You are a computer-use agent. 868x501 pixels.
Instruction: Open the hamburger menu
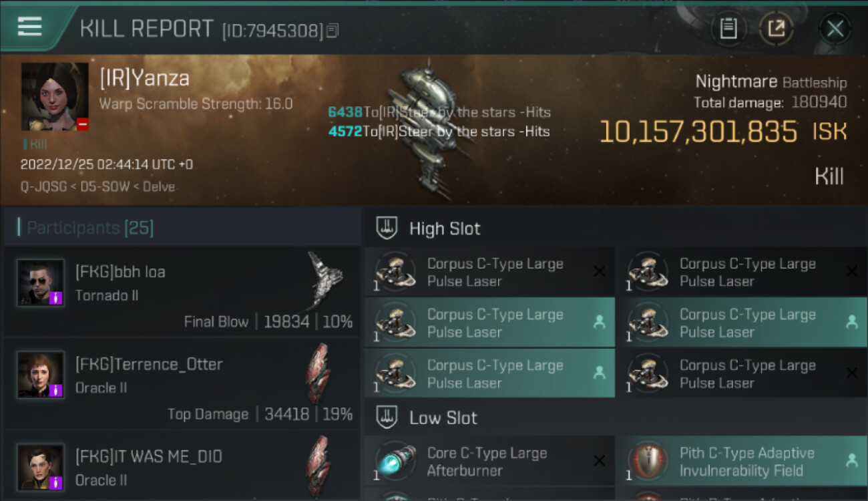(30, 27)
